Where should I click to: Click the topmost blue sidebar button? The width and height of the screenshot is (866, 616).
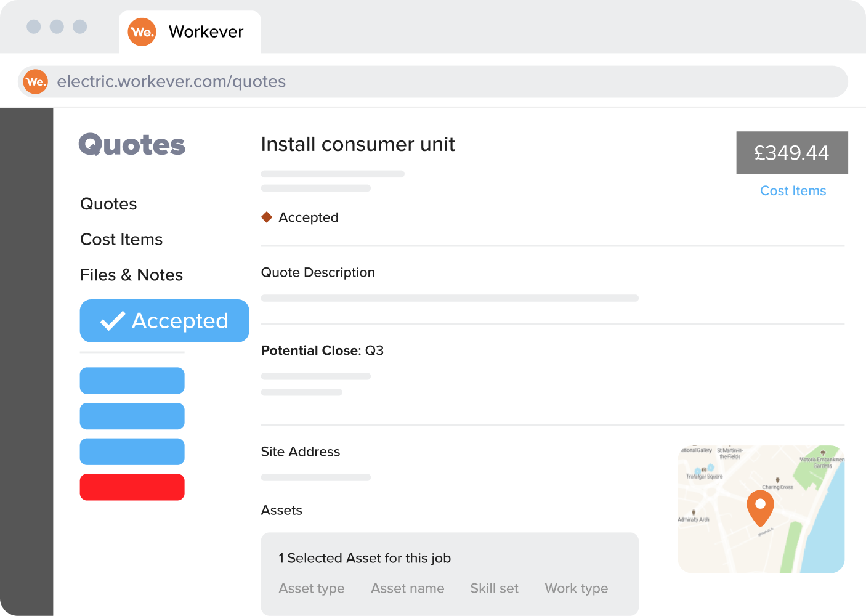click(132, 380)
